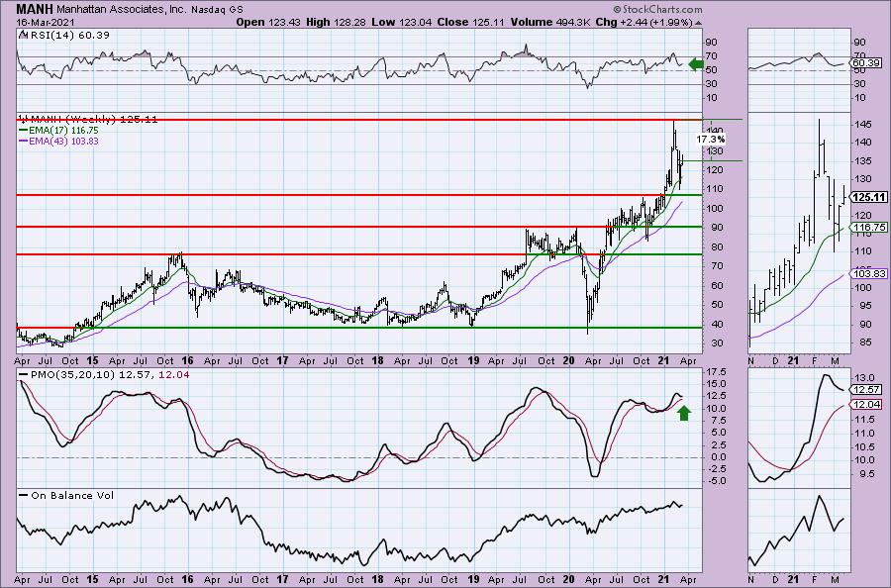
Task: Click the 15 year label under price panel
Action: click(92, 360)
